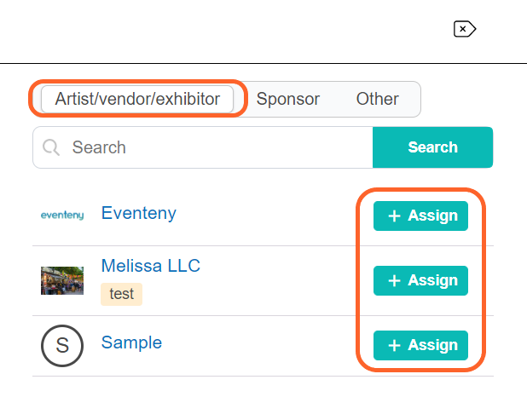The height and width of the screenshot is (420, 527).
Task: Switch to the Sponsor tab
Action: pyautogui.click(x=287, y=99)
